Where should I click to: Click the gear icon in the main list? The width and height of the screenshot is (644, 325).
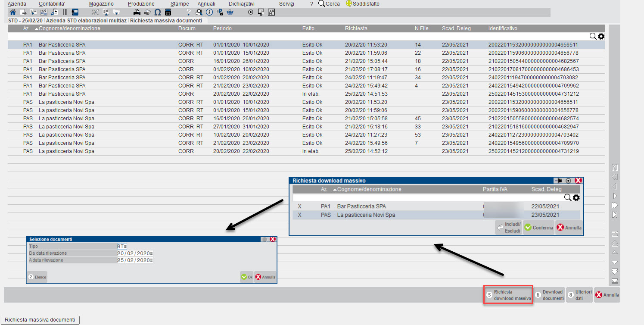click(x=601, y=37)
